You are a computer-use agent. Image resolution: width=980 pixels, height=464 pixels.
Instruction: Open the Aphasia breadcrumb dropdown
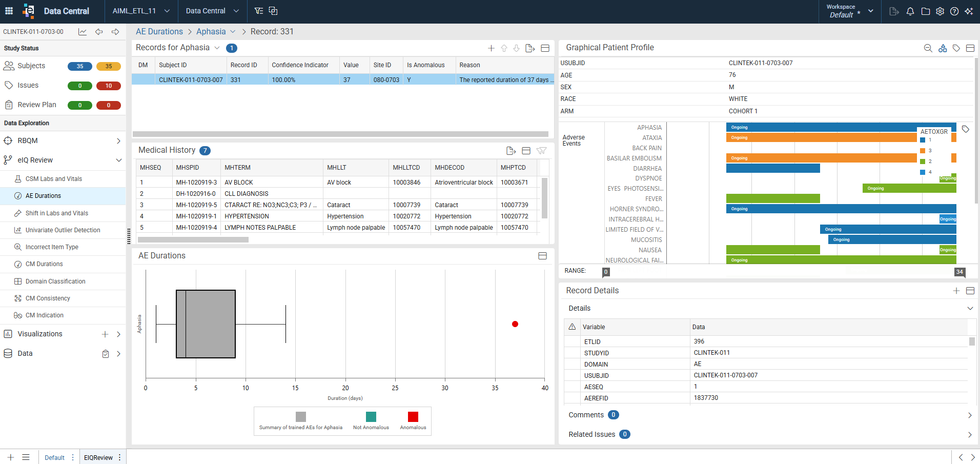point(233,32)
